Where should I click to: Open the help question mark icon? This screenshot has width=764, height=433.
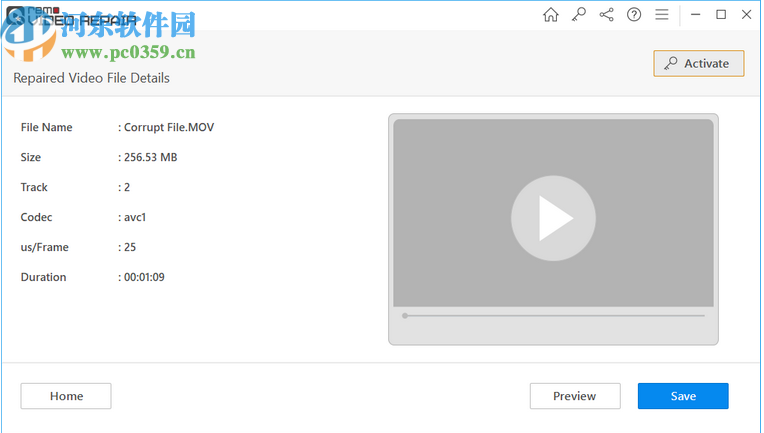[x=634, y=15]
